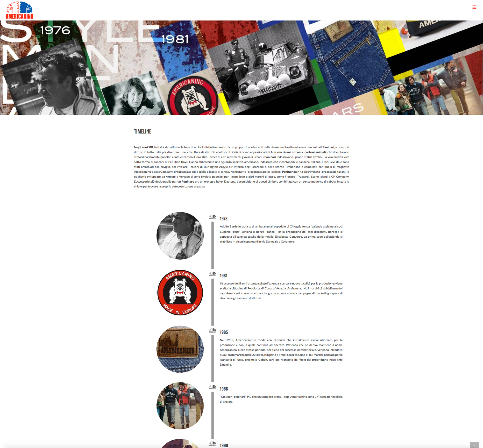The height and width of the screenshot is (448, 483).
Task: Click the 1976 label in hero banner
Action: [x=55, y=30]
